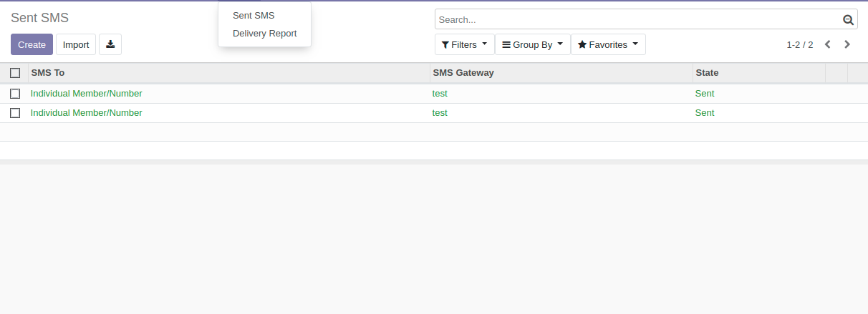Focus the Search input field

637,20
